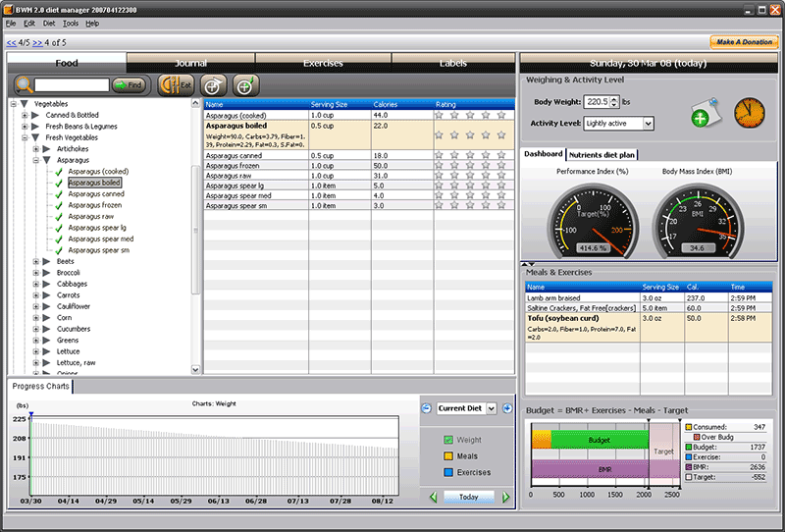Click the Find button

[129, 85]
